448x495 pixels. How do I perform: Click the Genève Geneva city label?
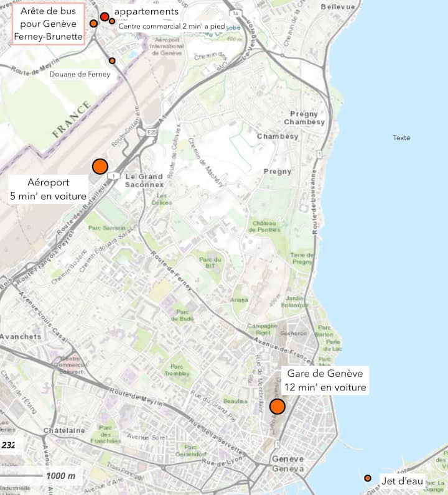pos(288,463)
